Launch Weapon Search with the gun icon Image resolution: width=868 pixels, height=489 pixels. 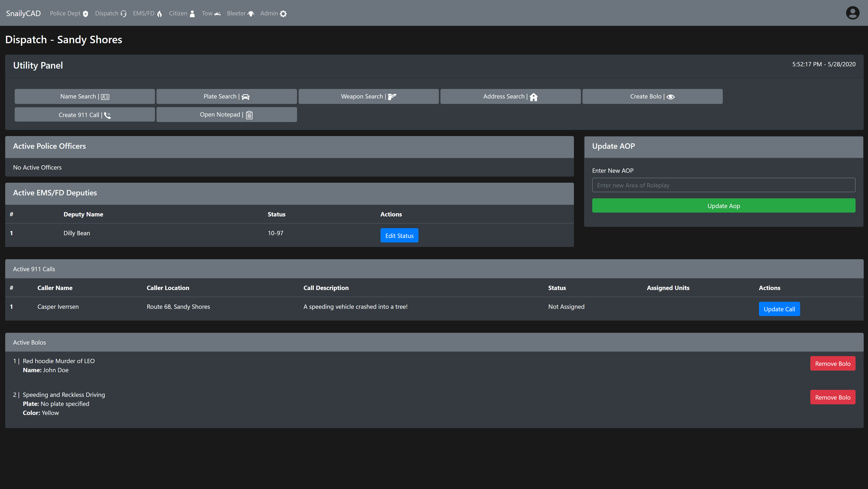pyautogui.click(x=368, y=96)
